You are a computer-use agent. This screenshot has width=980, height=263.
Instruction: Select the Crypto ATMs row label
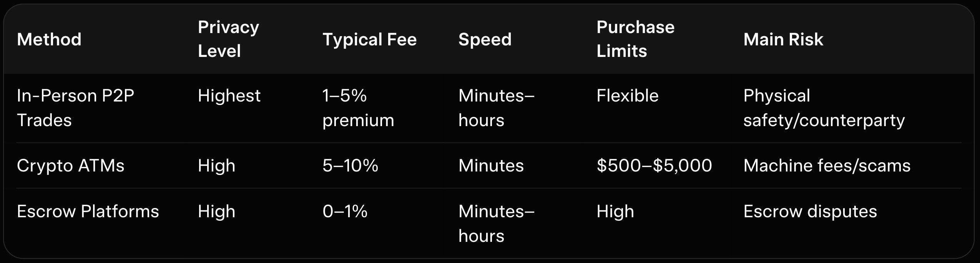71,166
